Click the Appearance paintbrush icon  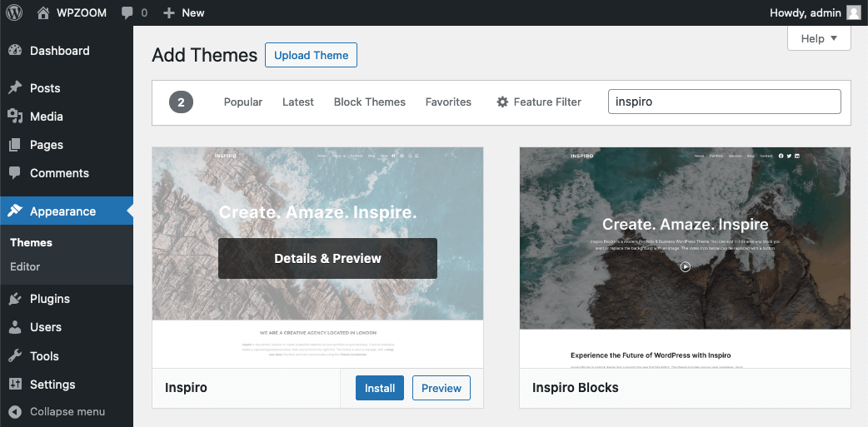pos(15,211)
